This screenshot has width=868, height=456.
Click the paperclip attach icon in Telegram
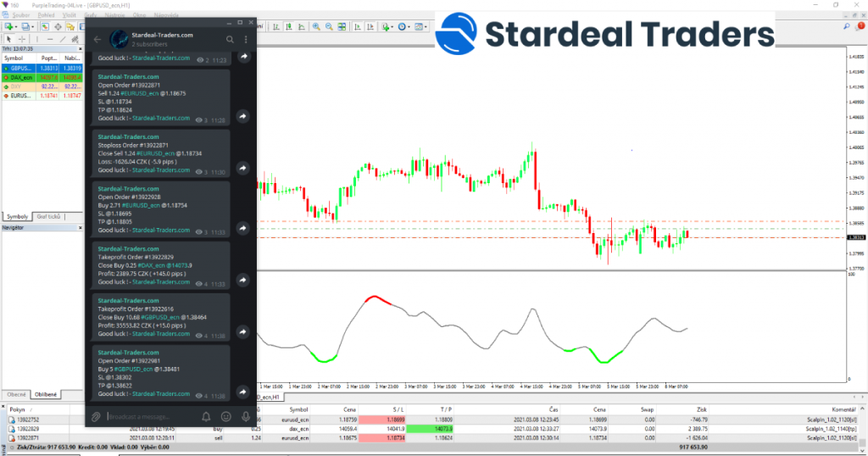[96, 417]
